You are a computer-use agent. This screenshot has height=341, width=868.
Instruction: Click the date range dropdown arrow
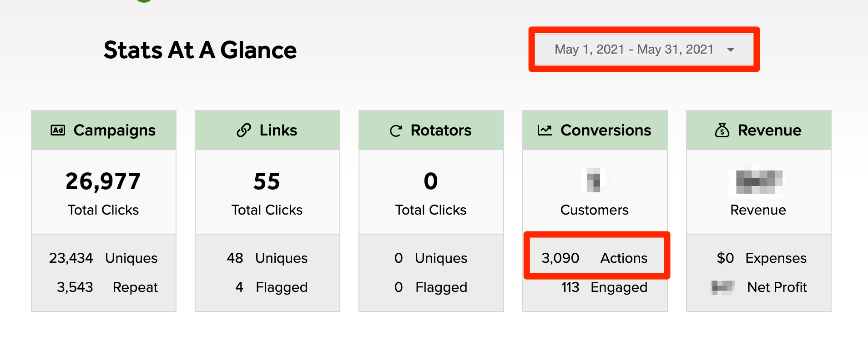(x=731, y=50)
